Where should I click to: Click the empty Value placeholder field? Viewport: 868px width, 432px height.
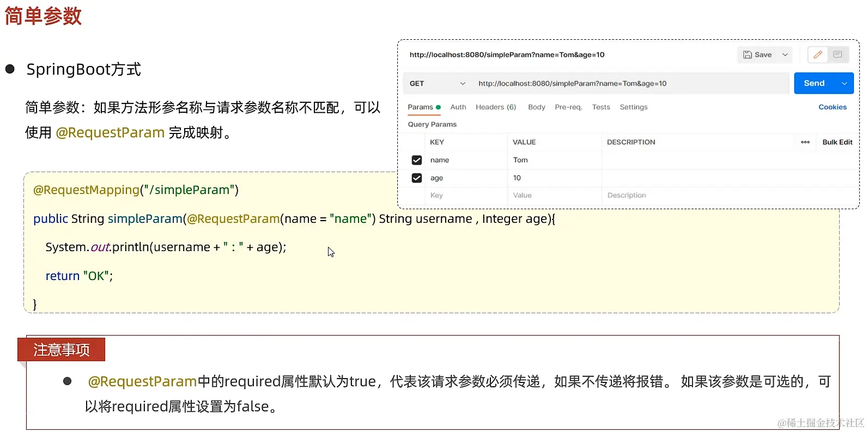point(555,196)
